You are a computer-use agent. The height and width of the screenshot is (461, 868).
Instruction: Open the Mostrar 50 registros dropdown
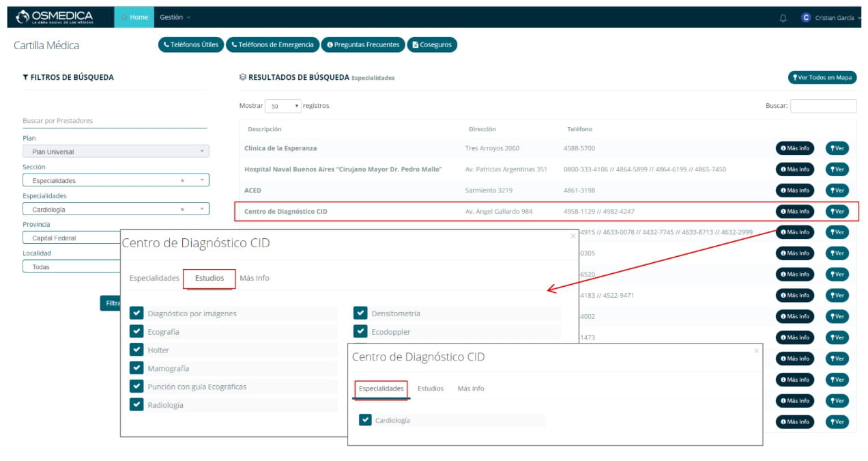tap(283, 107)
